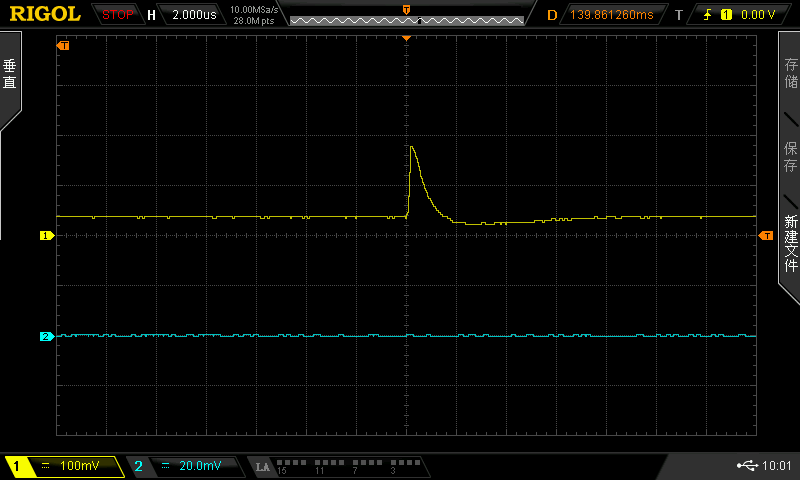Click channel 1 scale 100mV
This screenshot has height=480, width=800.
pos(80,466)
